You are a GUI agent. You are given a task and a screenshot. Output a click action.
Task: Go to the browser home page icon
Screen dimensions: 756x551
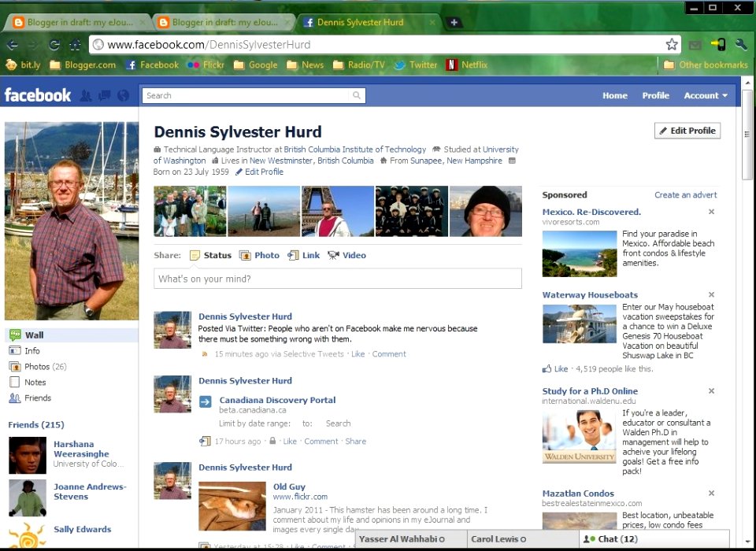(76, 45)
